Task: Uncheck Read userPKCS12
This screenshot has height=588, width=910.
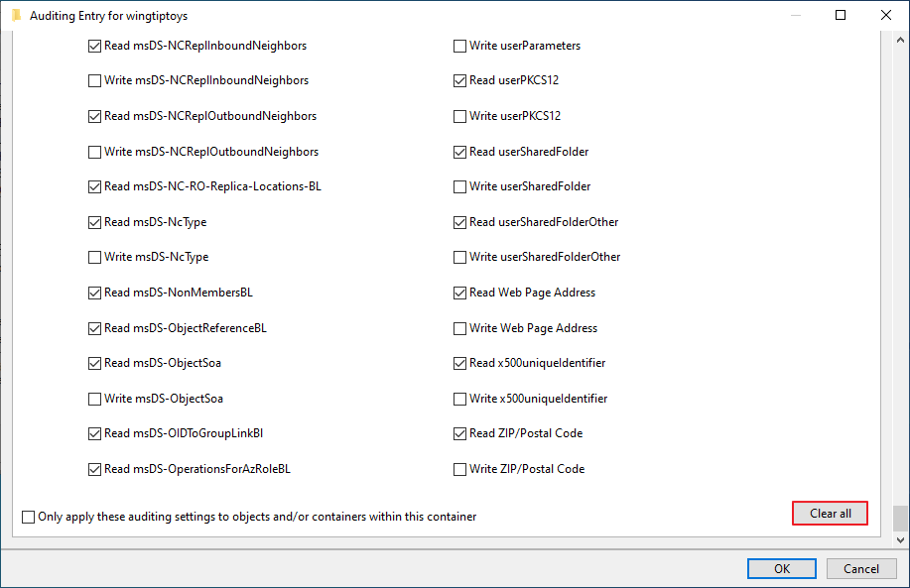Action: (459, 80)
